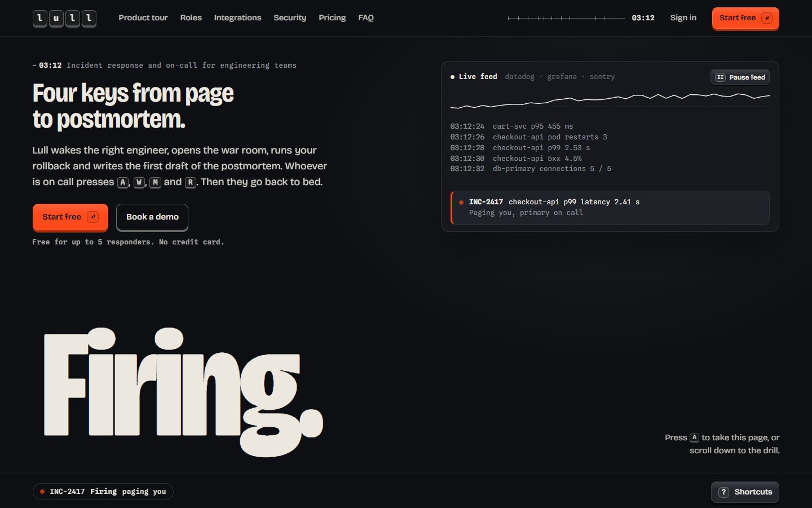Click the M key cap in hero text
This screenshot has height=508, width=812.
pyautogui.click(x=156, y=182)
